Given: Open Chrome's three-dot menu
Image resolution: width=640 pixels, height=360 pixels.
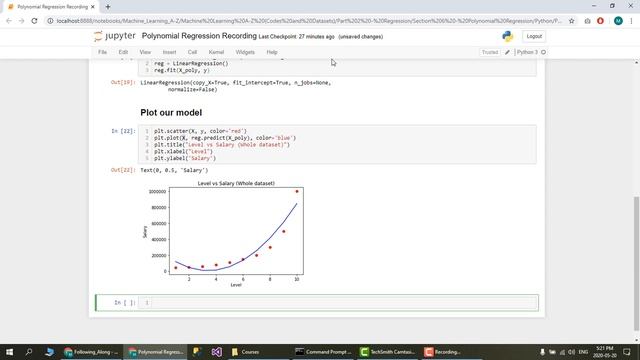Looking at the screenshot, I should (x=631, y=21).
